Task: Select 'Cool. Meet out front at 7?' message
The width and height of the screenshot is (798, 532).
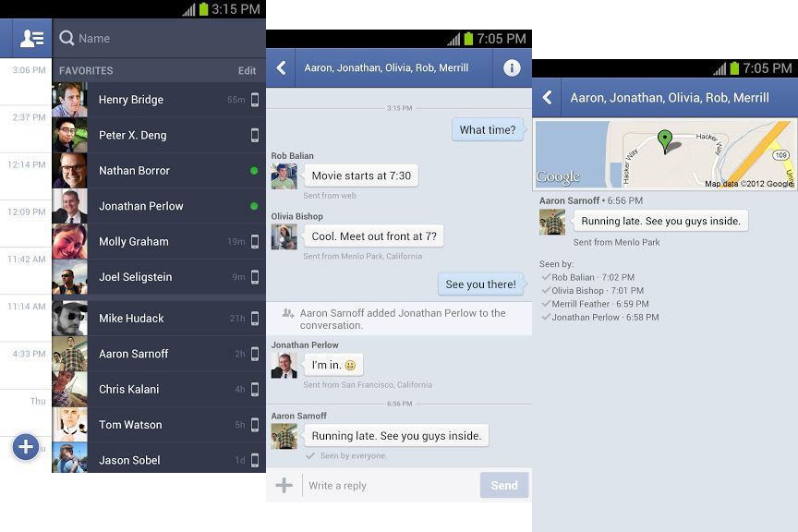Action: (374, 236)
